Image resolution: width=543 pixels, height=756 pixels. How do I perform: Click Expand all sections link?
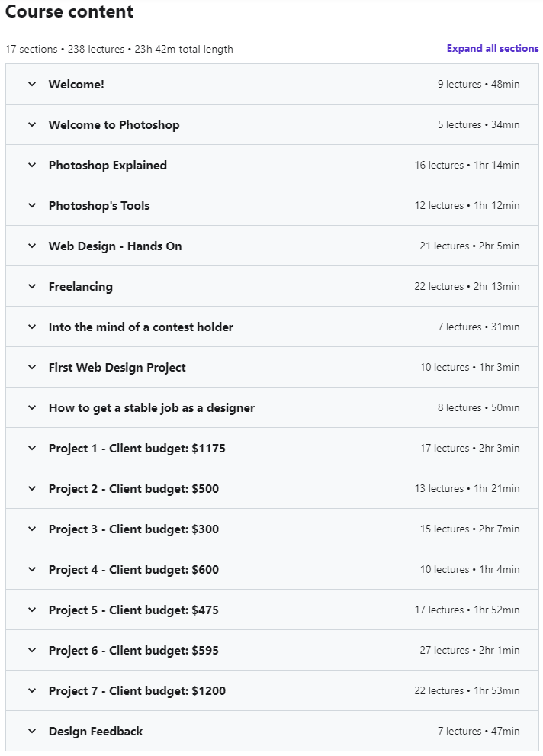(493, 49)
